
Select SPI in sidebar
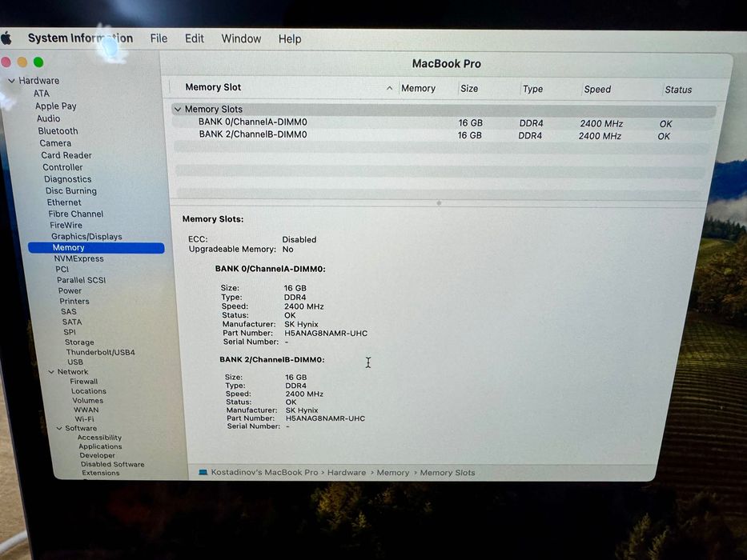pos(70,332)
